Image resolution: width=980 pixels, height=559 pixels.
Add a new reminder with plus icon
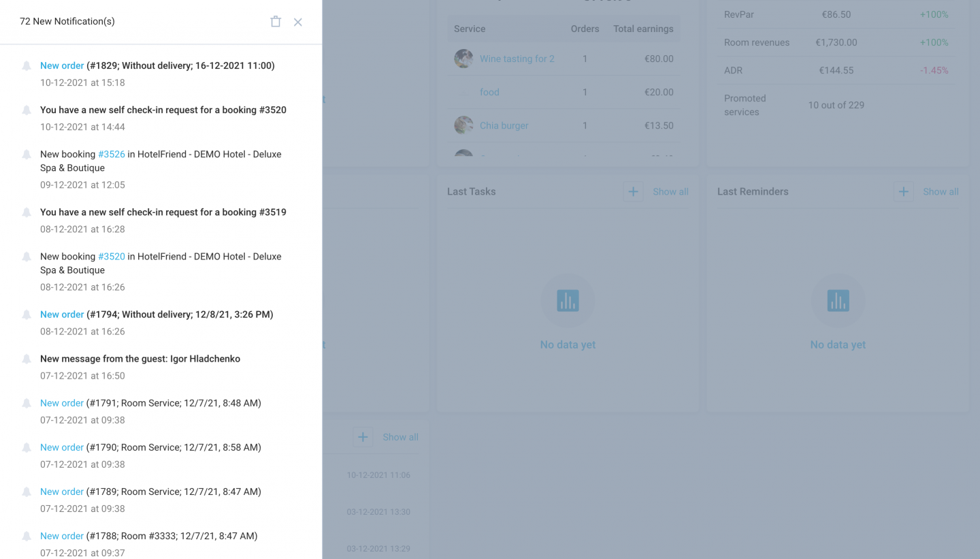coord(903,192)
